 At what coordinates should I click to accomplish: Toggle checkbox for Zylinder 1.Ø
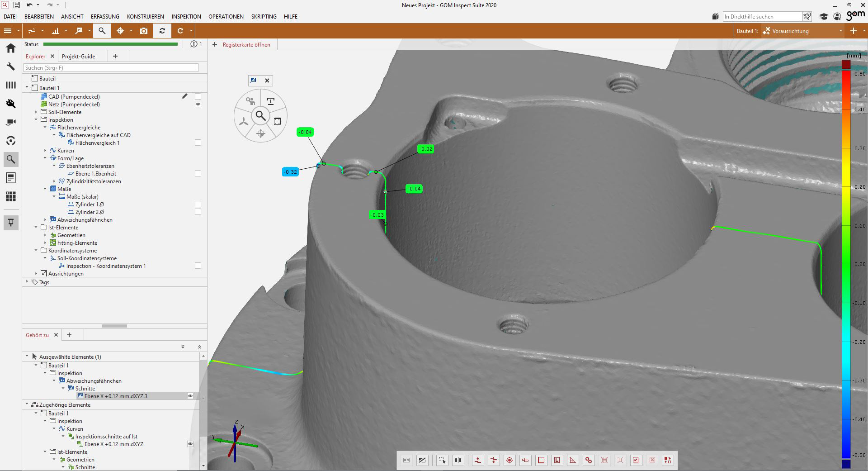[198, 204]
